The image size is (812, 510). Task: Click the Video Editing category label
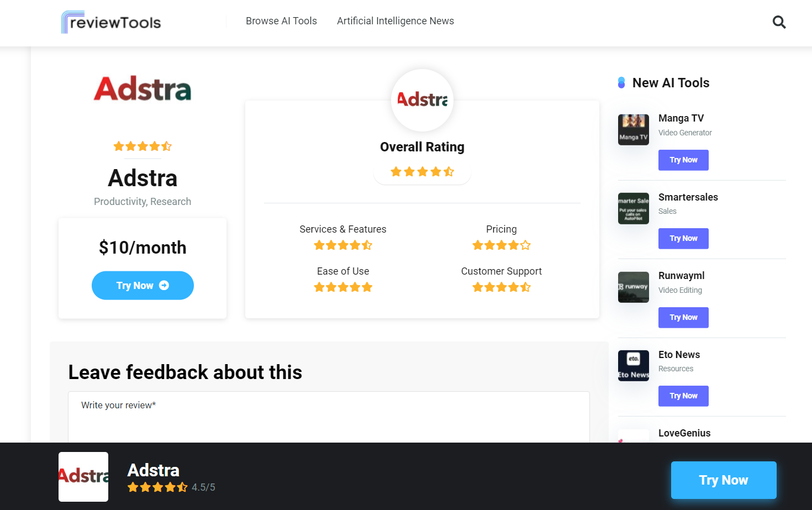pyautogui.click(x=680, y=290)
